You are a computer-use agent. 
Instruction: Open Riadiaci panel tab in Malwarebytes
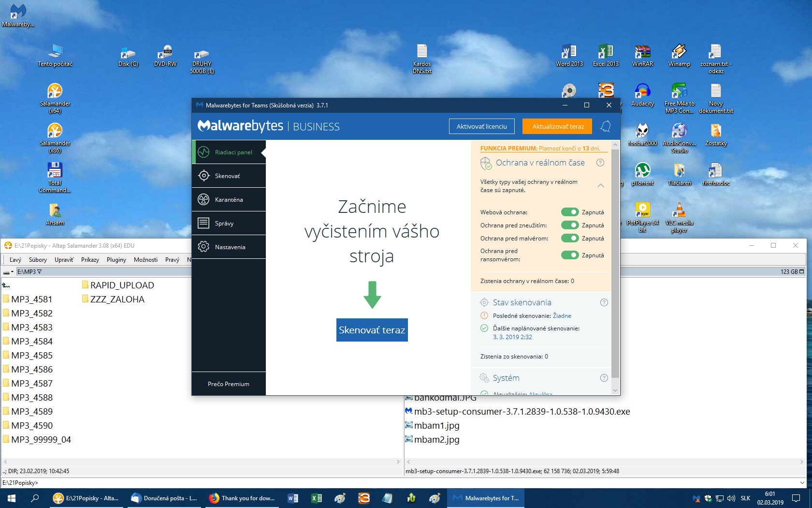(x=229, y=152)
